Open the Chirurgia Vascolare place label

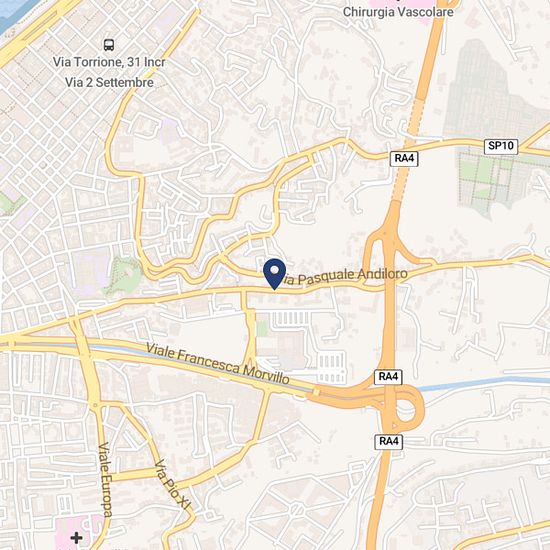(x=398, y=12)
